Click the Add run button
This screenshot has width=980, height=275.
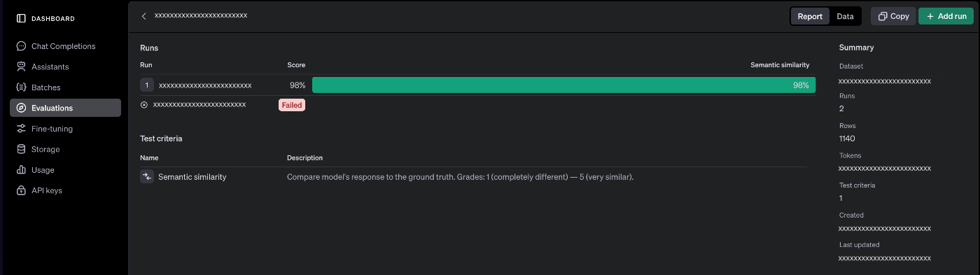coord(946,16)
